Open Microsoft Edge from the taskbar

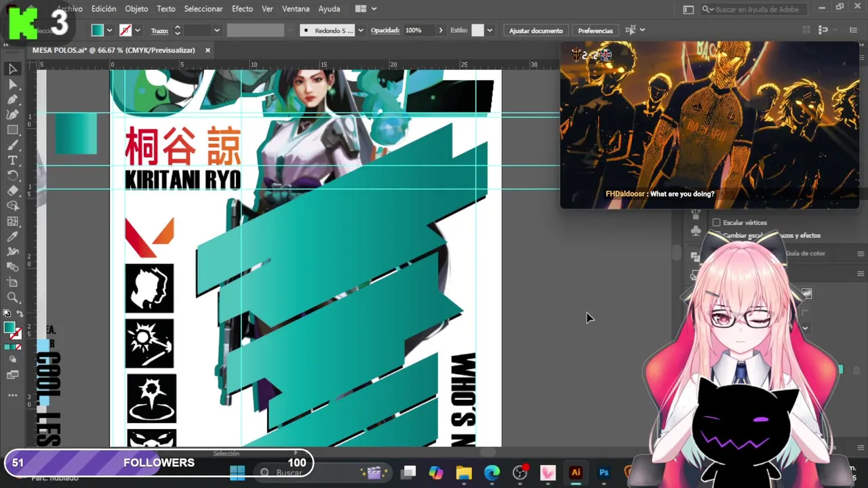point(492,472)
